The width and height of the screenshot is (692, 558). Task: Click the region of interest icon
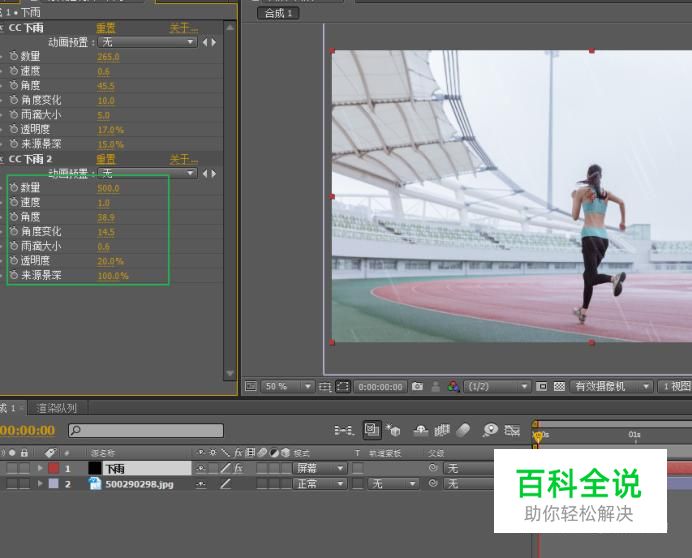point(343,387)
